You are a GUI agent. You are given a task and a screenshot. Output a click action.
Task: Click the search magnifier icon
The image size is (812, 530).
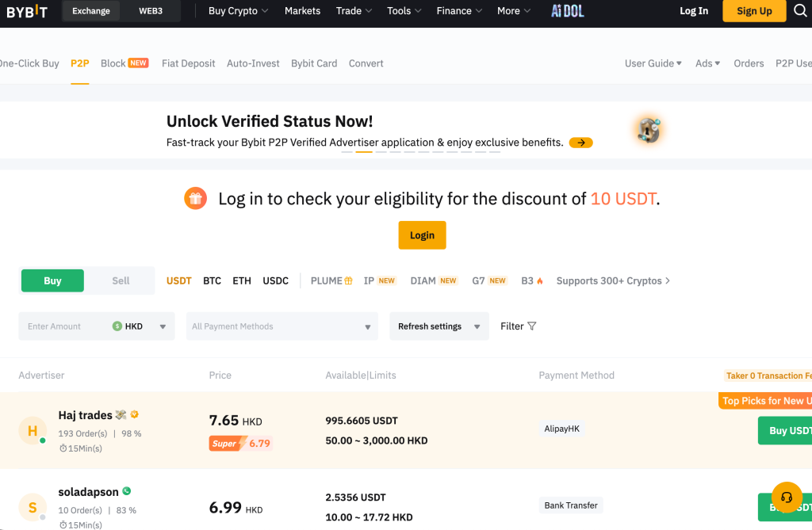click(x=800, y=11)
